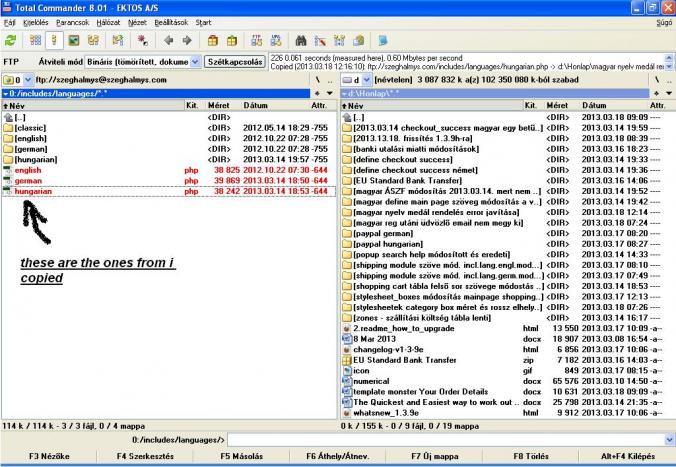The height and width of the screenshot is (467, 676).
Task: Open the multi-rename tool icon
Action: [320, 41]
